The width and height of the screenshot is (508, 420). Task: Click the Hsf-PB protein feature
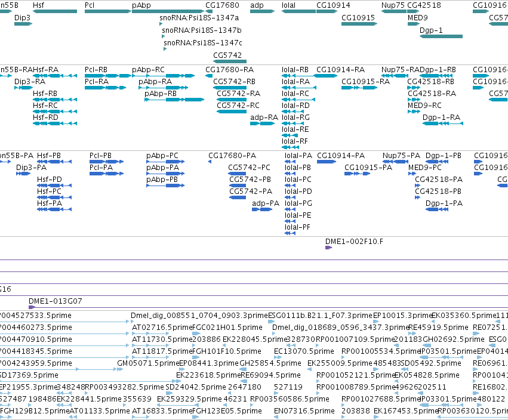[x=54, y=162]
